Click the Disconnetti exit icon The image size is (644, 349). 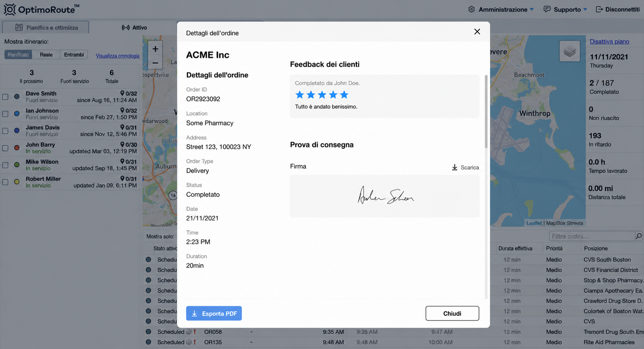pos(599,9)
